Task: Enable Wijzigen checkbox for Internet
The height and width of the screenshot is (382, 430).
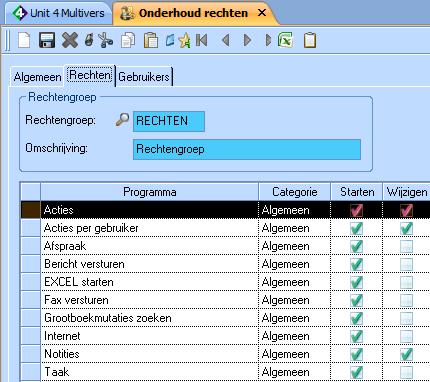Action: (x=406, y=336)
